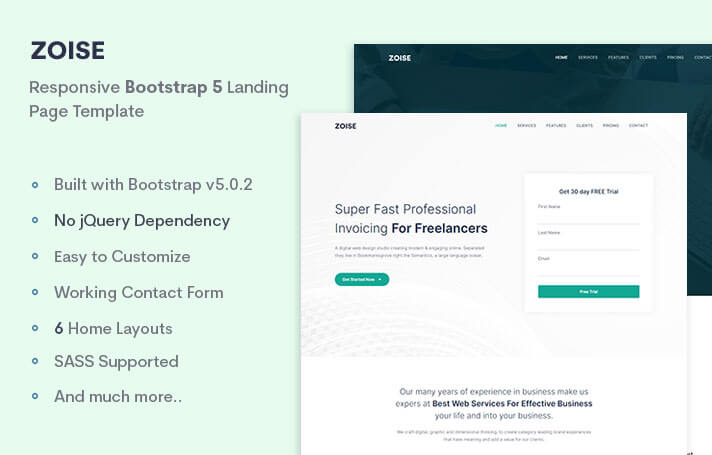This screenshot has height=455, width=712.
Task: Focus the Last Name input field
Action: pos(588,244)
